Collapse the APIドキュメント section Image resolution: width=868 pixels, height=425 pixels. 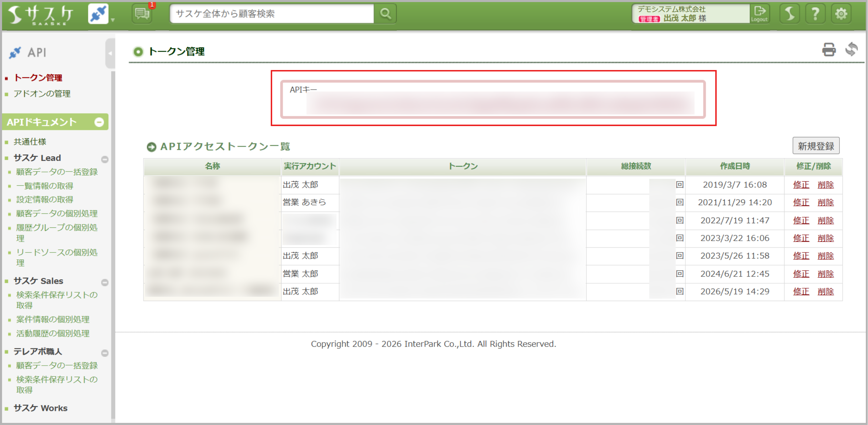99,122
